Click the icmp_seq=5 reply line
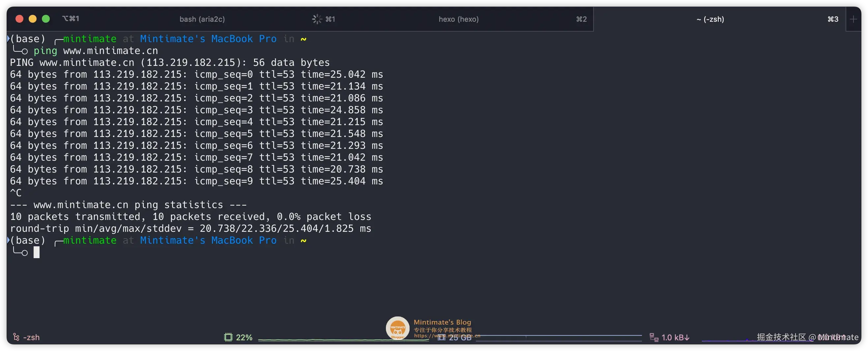The height and width of the screenshot is (351, 868). pyautogui.click(x=196, y=134)
